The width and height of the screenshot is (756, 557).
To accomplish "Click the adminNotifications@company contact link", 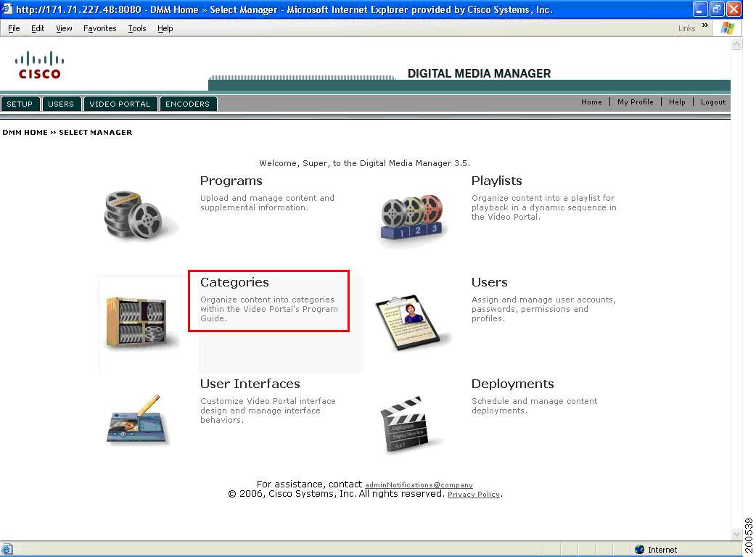I will 419,484.
